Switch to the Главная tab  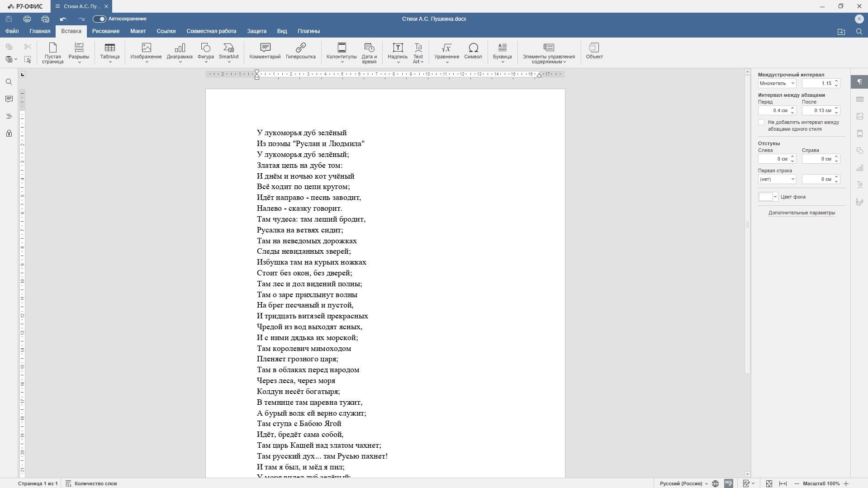(x=40, y=31)
